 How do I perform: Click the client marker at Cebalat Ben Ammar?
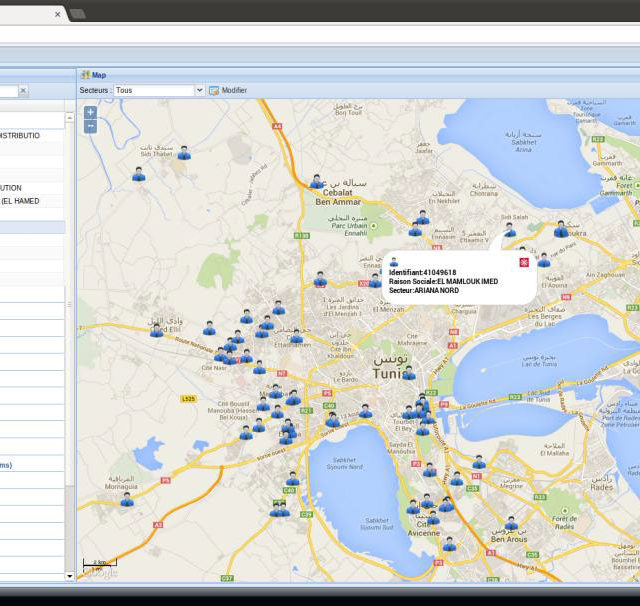pyautogui.click(x=316, y=181)
